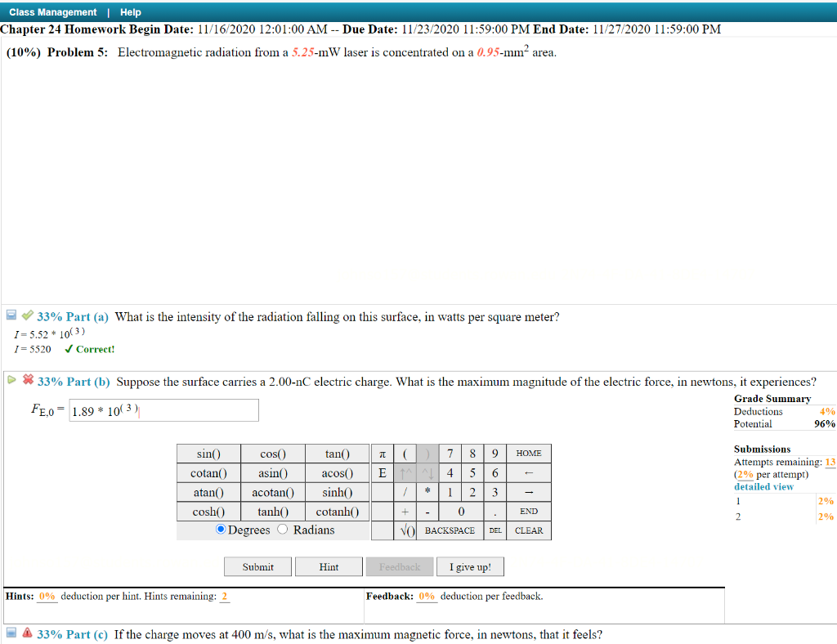Collapse Part (c) using its blue icon
The image size is (837, 644).
11,634
